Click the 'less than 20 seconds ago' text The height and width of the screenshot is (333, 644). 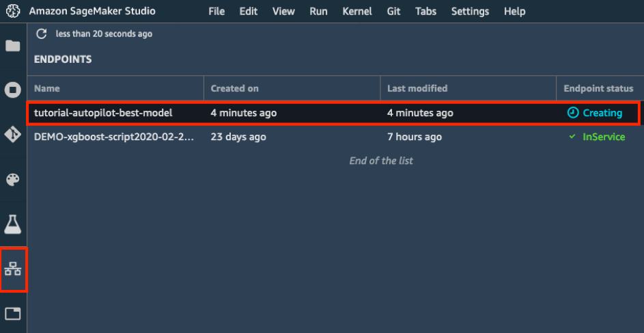(104, 34)
